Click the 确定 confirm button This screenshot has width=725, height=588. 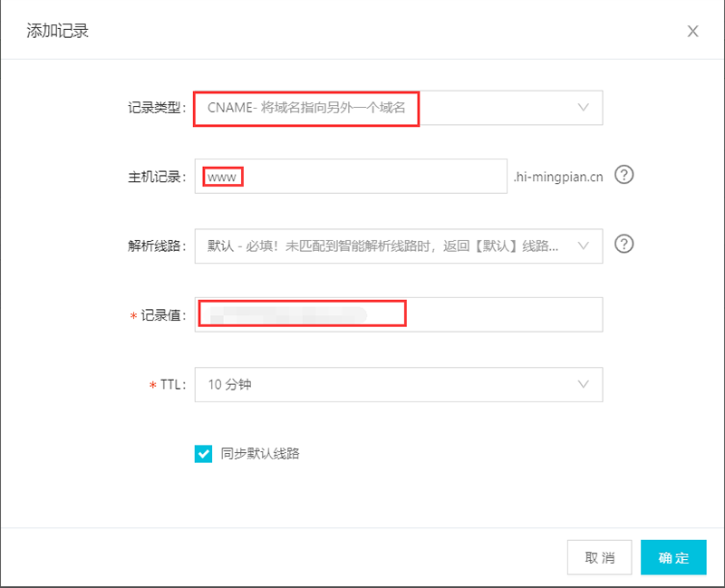(673, 557)
